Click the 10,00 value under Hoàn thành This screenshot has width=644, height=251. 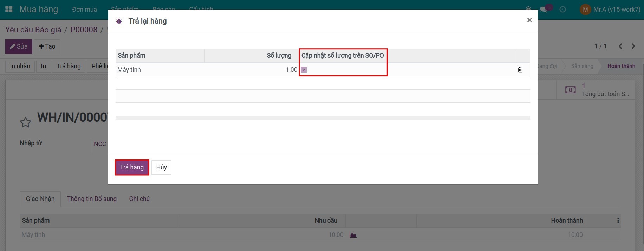pyautogui.click(x=575, y=235)
